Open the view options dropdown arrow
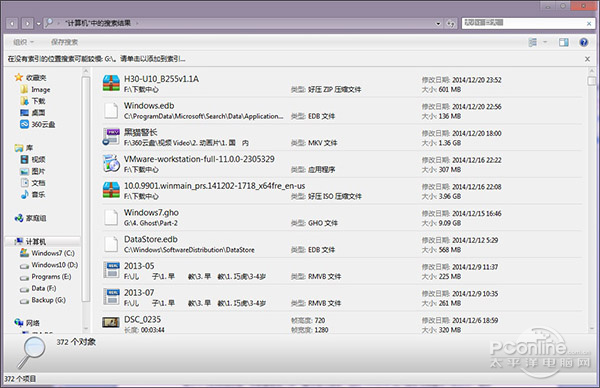Image resolution: width=600 pixels, height=388 pixels. click(x=545, y=42)
